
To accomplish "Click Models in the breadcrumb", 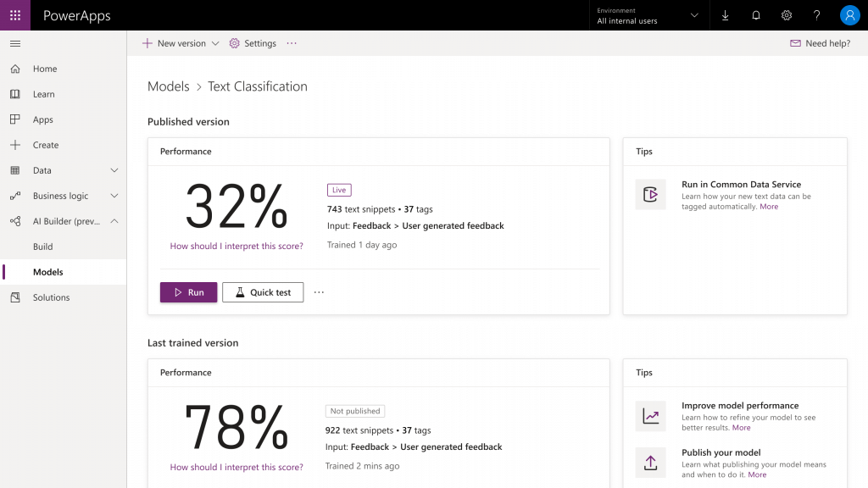I will (168, 86).
